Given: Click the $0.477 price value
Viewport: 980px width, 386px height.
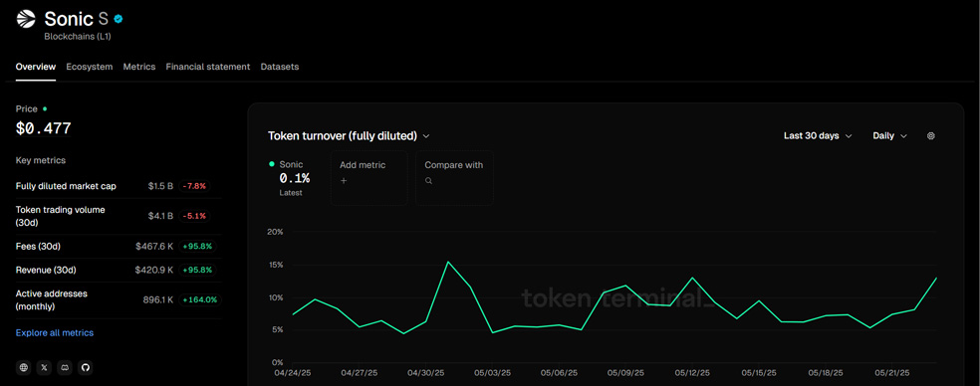Looking at the screenshot, I should [x=43, y=128].
